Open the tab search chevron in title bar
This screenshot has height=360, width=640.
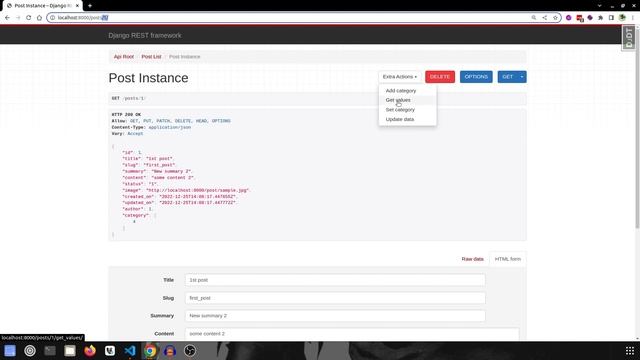(x=599, y=6)
